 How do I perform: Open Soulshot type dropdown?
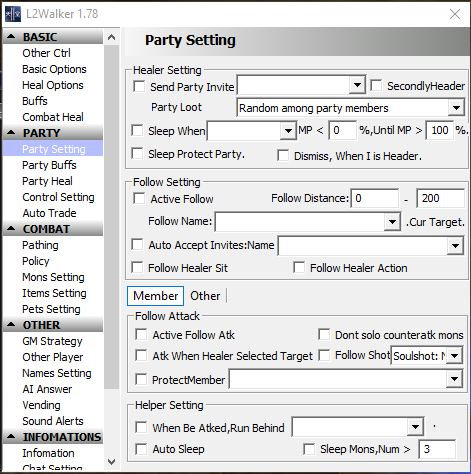pyautogui.click(x=455, y=356)
